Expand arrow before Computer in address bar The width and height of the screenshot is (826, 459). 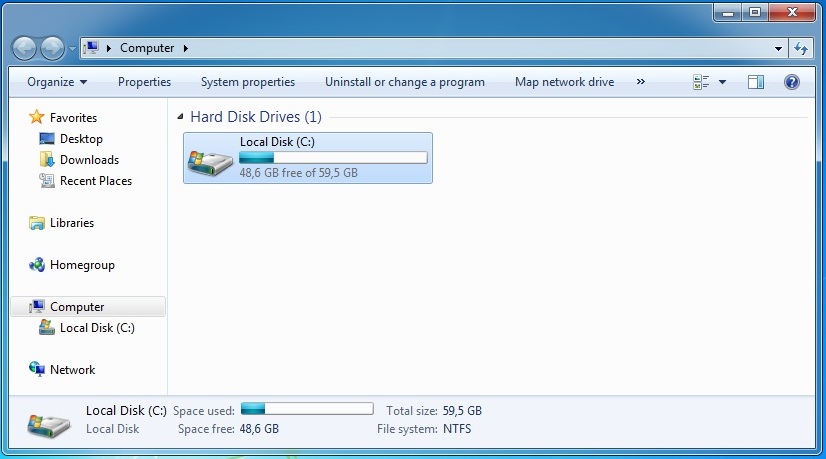point(109,48)
